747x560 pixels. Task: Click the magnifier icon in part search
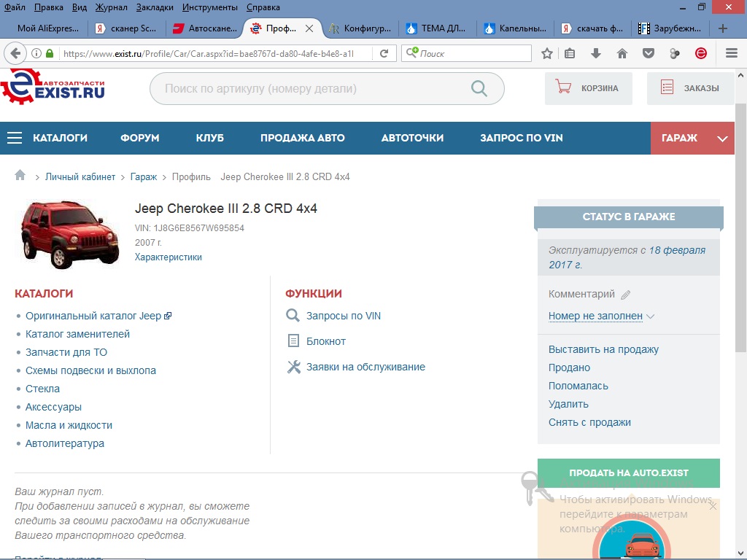(479, 88)
